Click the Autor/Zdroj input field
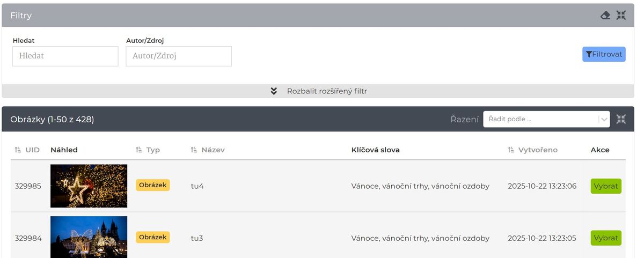The height and width of the screenshot is (258, 644). pos(179,56)
